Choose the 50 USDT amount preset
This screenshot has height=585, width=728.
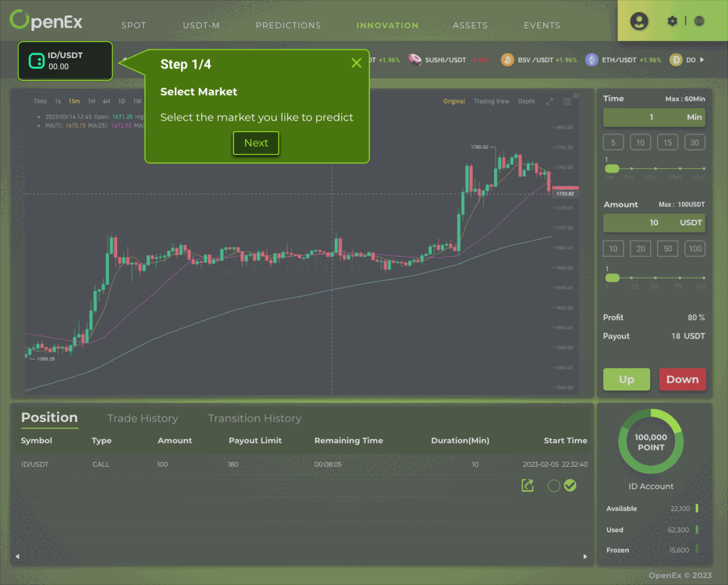(x=667, y=249)
